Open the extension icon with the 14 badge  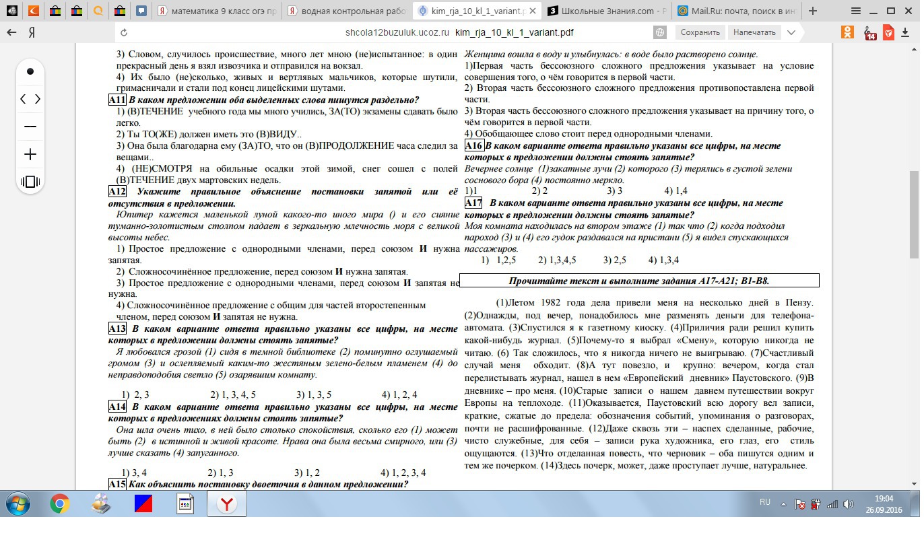click(869, 32)
